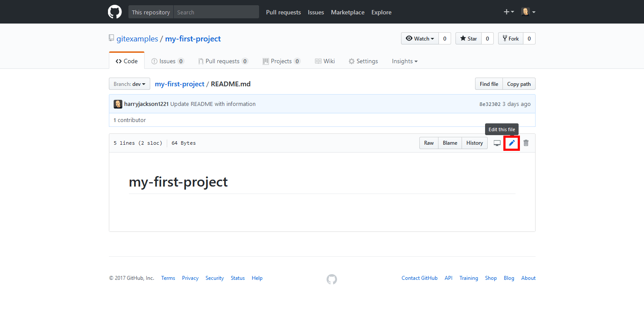Viewport: 644px width, 323px height.
Task: Click the Star button
Action: [x=469, y=38]
